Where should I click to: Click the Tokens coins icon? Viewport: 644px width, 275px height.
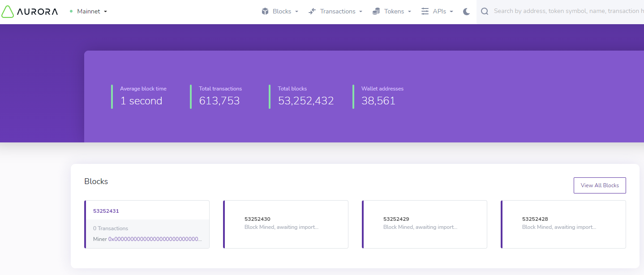pos(376,11)
